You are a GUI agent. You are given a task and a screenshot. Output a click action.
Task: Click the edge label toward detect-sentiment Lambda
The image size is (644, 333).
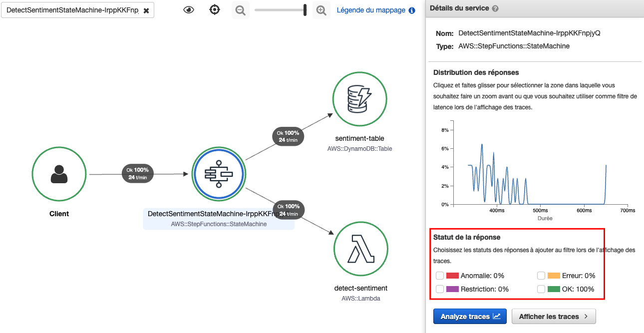289,210
